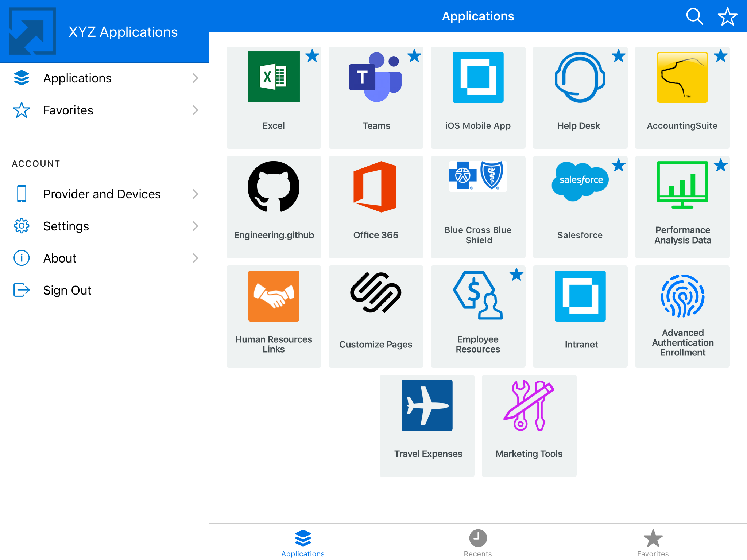Expand the Settings row chevron
Image resolution: width=747 pixels, height=560 pixels.
196,226
